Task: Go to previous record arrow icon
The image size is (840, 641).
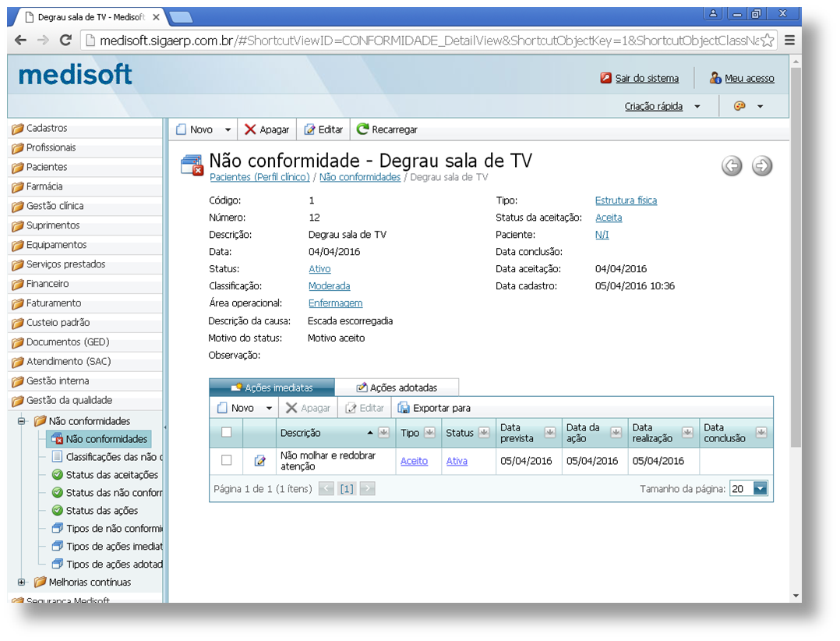Action: 732,166
